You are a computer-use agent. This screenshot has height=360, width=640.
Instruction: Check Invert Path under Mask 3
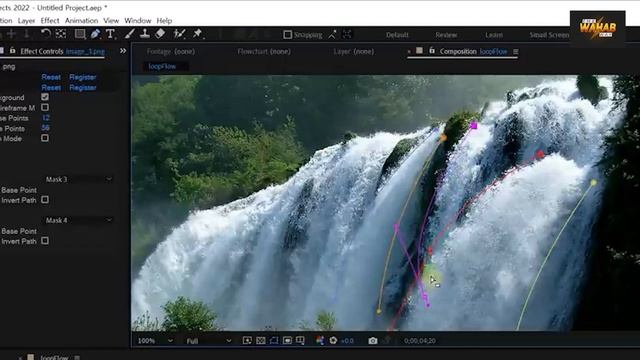45,200
